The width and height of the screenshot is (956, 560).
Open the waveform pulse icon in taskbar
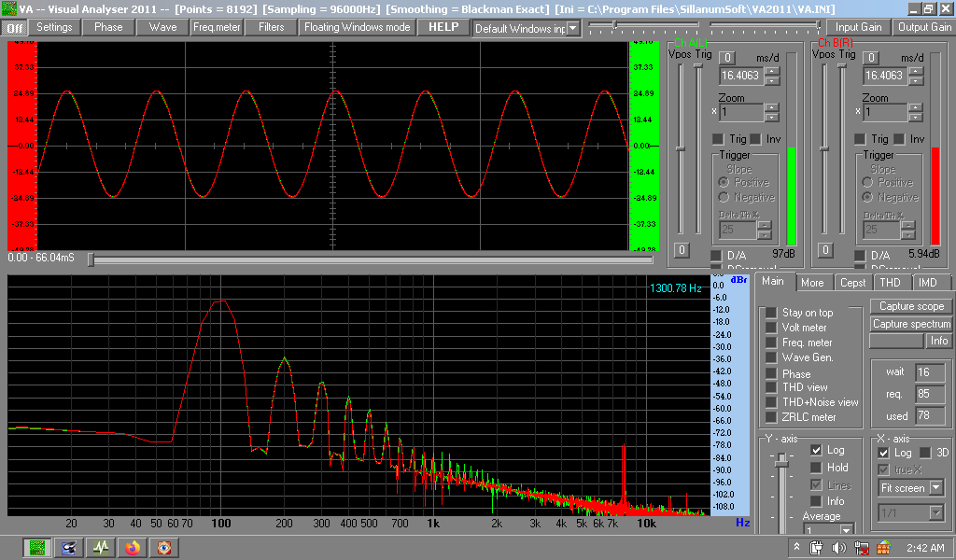tap(101, 548)
